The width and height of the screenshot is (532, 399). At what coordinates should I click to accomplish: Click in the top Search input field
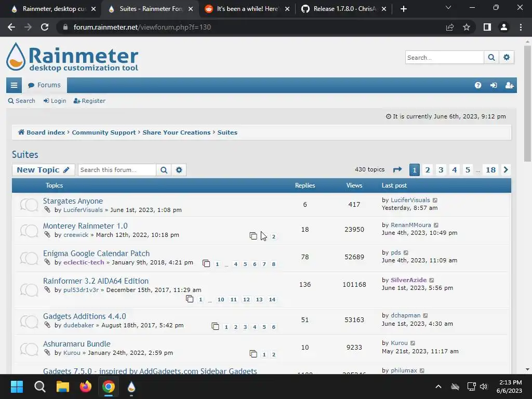coord(445,57)
